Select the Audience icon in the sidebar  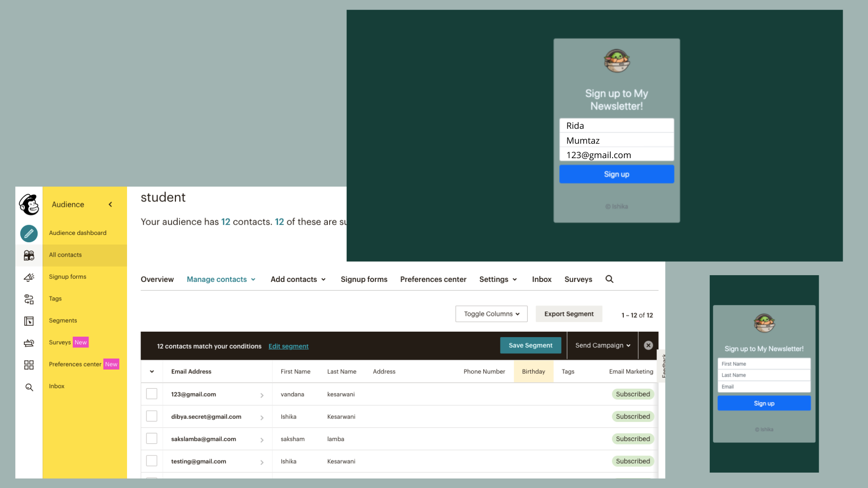pyautogui.click(x=29, y=255)
